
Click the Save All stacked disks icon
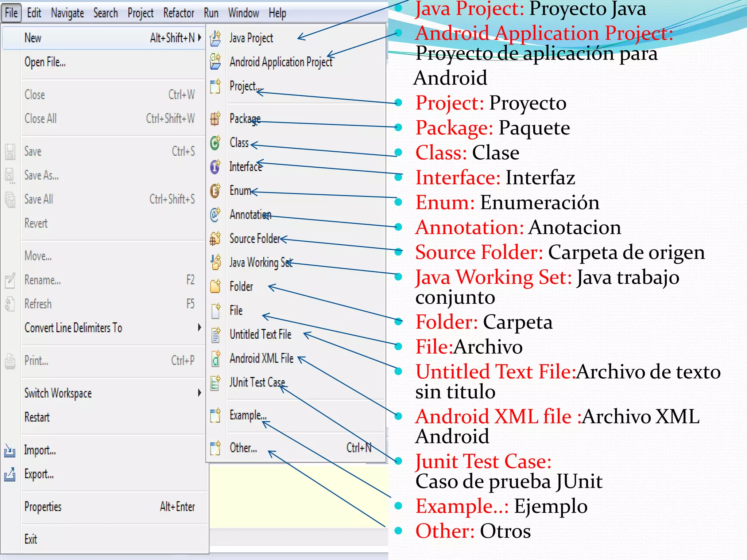click(10, 200)
